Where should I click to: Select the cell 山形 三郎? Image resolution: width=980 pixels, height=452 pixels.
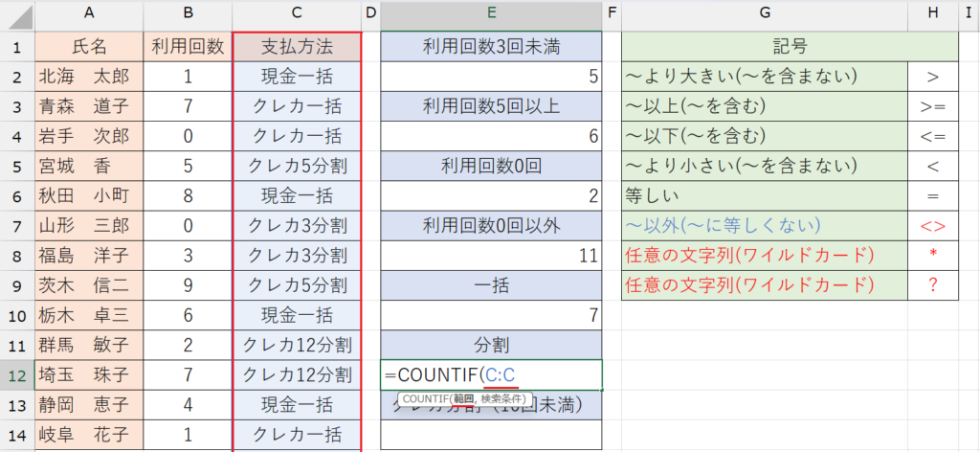[x=89, y=226]
